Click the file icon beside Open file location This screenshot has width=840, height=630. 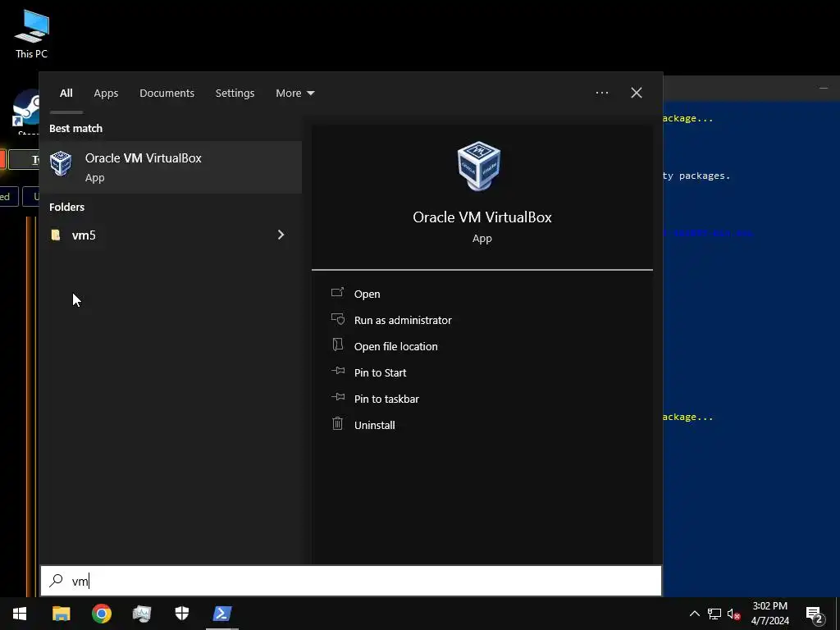[337, 345]
